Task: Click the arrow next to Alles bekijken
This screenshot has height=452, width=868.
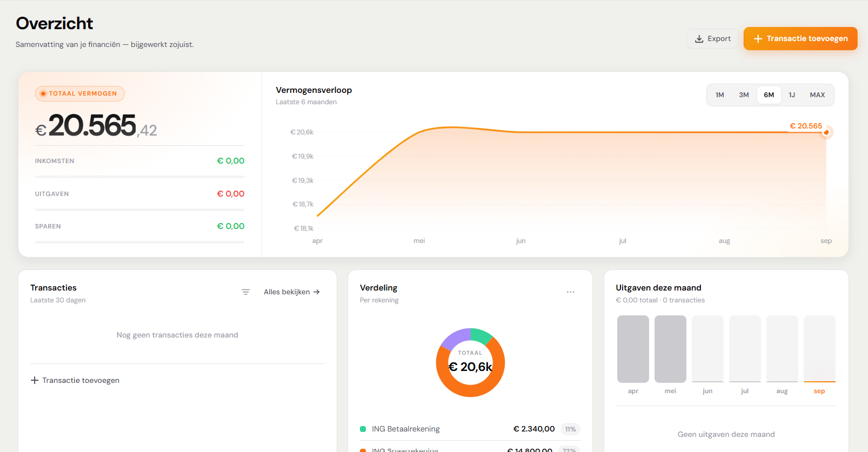Action: [317, 292]
